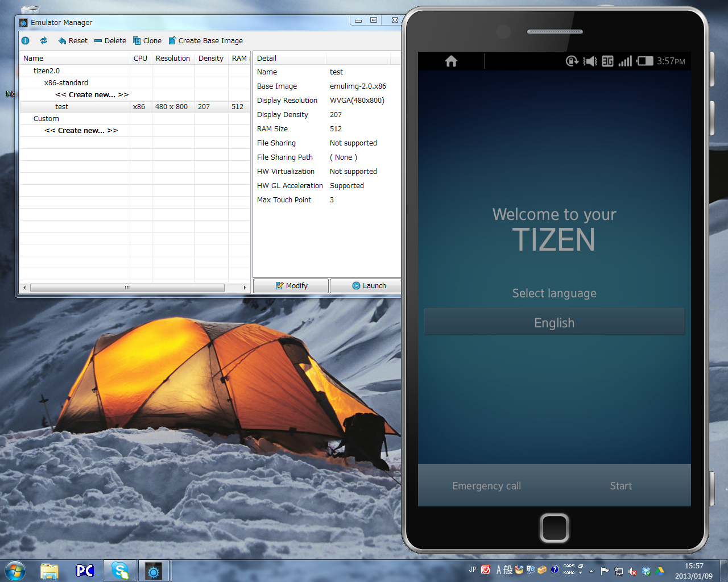Tap the sound speaker icon in Tizen status bar
Image resolution: width=728 pixels, height=582 pixels.
pyautogui.click(x=590, y=61)
